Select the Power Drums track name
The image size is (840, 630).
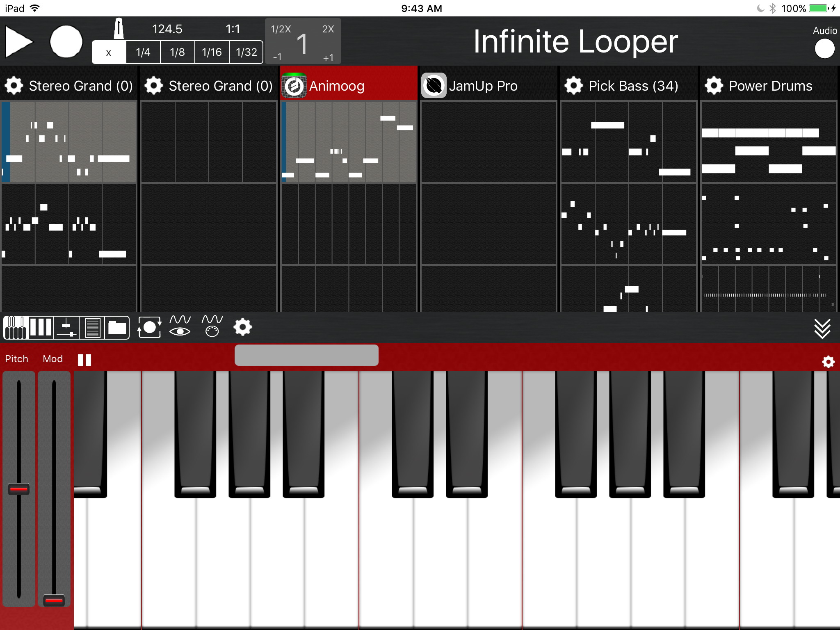770,86
